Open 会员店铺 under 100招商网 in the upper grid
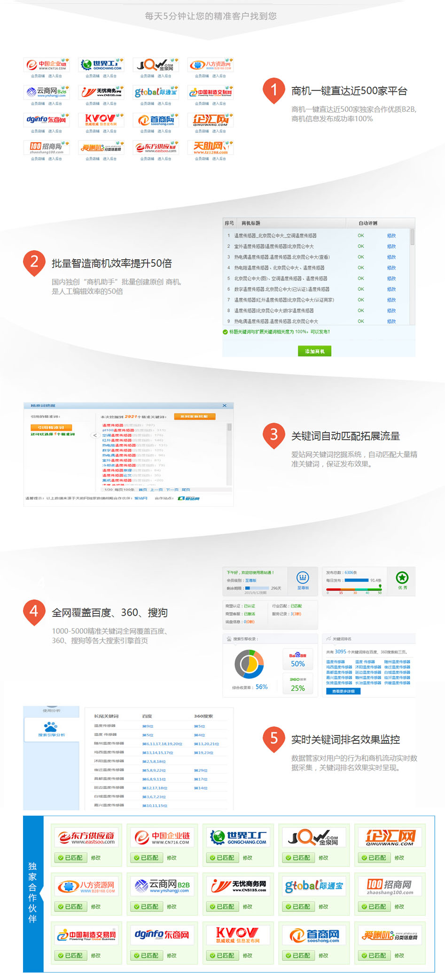This screenshot has width=445, height=980. pos(38,159)
